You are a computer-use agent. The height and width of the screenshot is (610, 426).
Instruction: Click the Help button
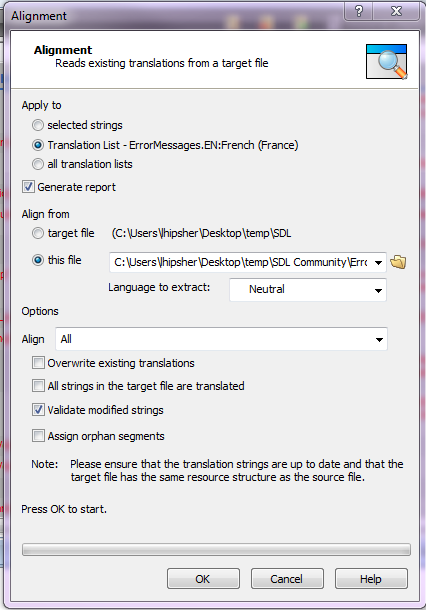[x=371, y=579]
